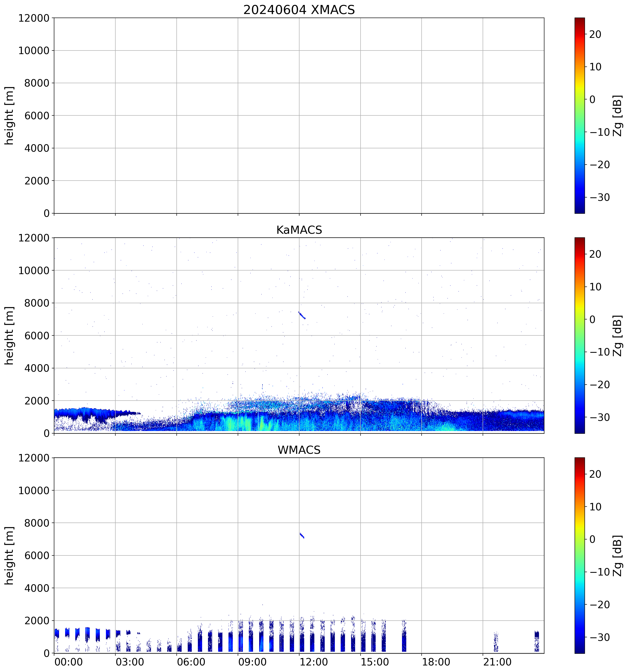Click the '20240604 XMACS' figure title
Screen dimensions: 628x672
click(299, 10)
